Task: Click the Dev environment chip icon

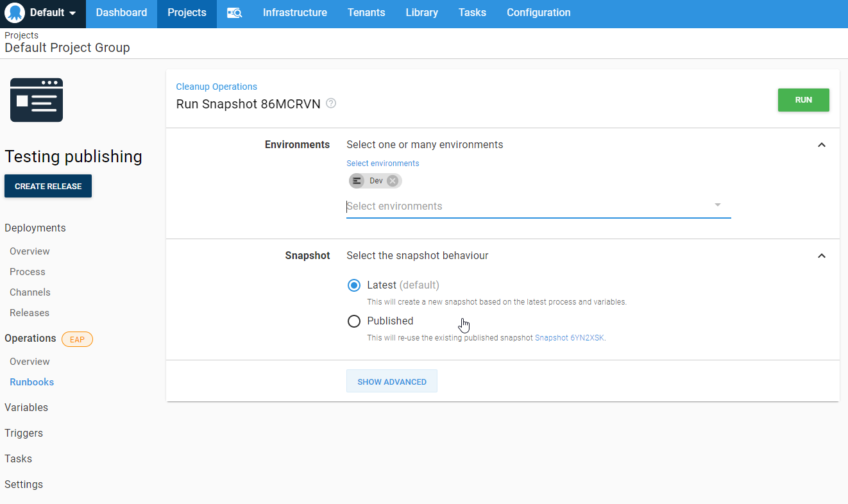Action: (357, 181)
